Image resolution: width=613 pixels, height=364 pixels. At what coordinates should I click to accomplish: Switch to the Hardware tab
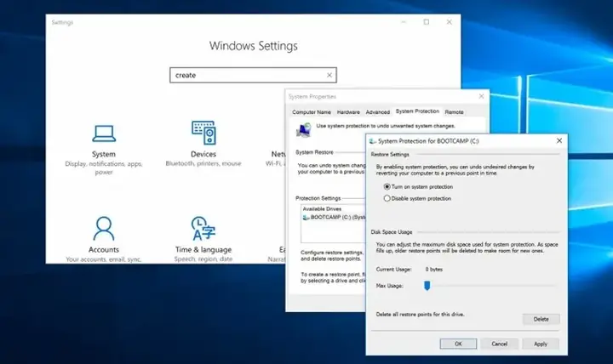tap(348, 112)
